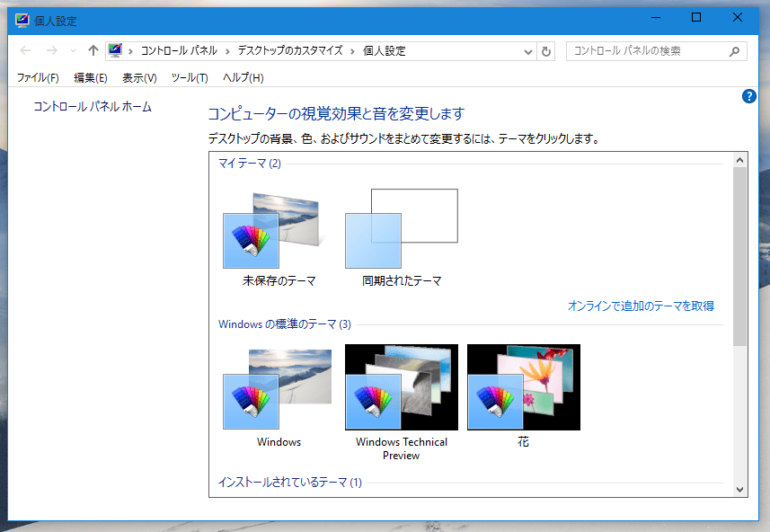Expand breadcrumb chevron after デスクトップのカスタマイズ
The height and width of the screenshot is (532, 770).
pos(352,51)
